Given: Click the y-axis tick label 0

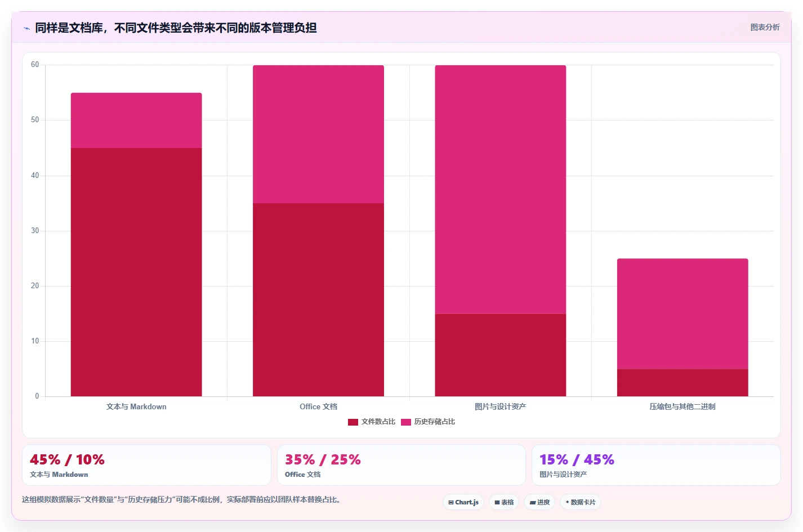Looking at the screenshot, I should point(37,396).
